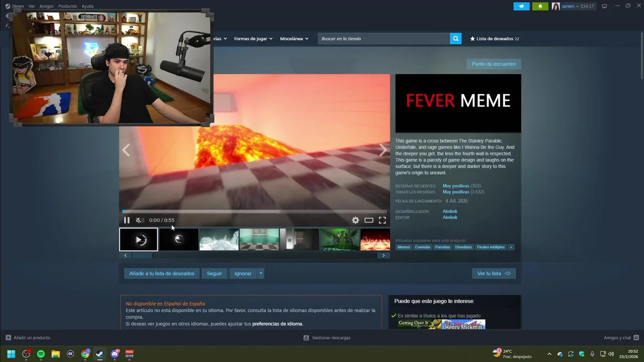Click Añadir a tu lista de deseados
Image resolution: width=644 pixels, height=362 pixels.
(162, 274)
